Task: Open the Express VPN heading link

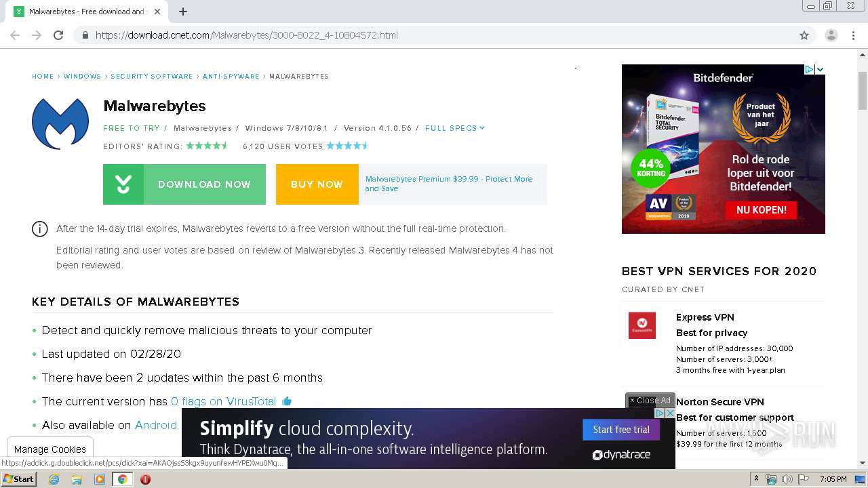Action: 705,317
